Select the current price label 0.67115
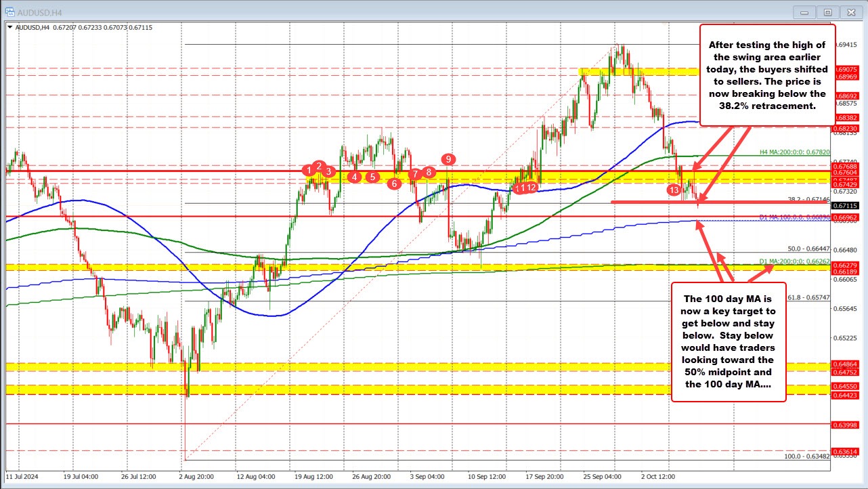 846,206
